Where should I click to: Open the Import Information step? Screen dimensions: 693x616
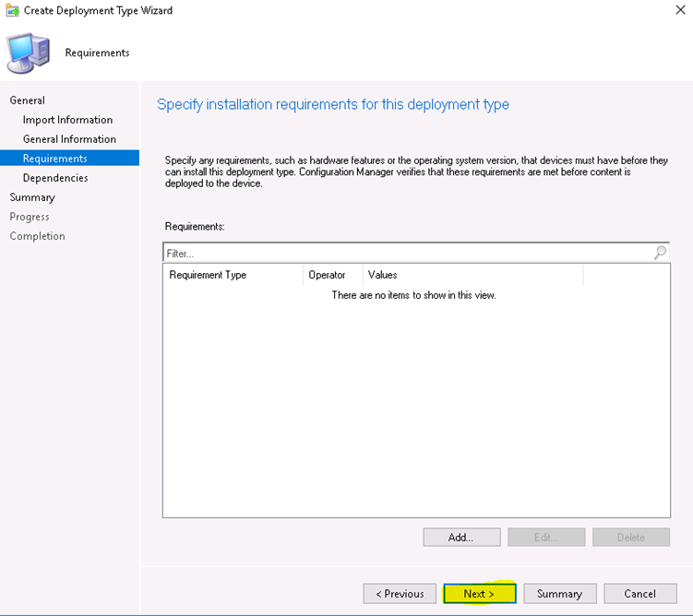[x=67, y=120]
